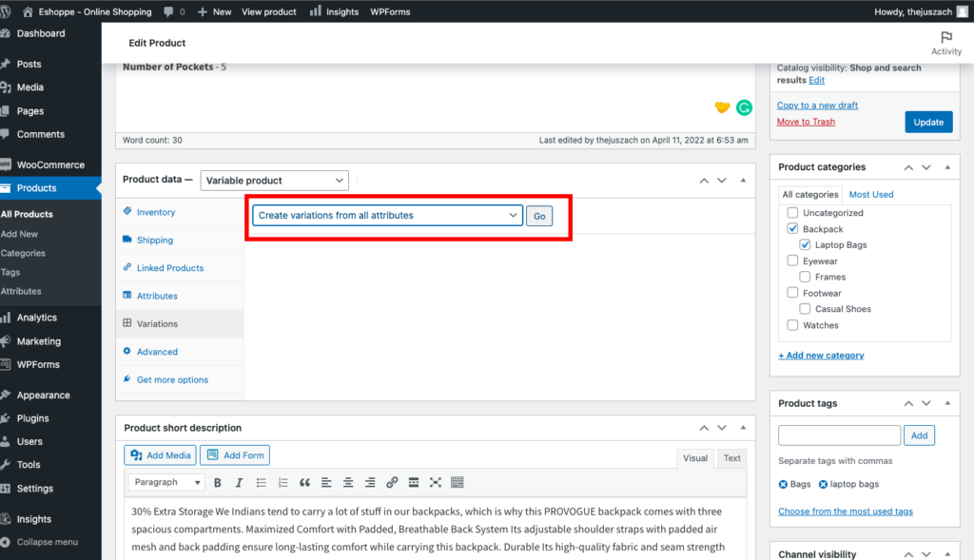The width and height of the screenshot is (974, 560).
Task: Collapse the Product data panel
Action: pos(743,180)
